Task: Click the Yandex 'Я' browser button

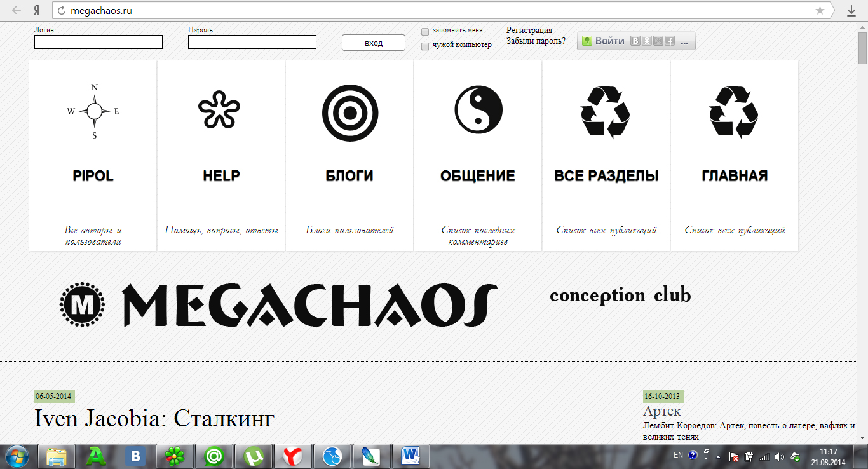Action: pos(37,10)
